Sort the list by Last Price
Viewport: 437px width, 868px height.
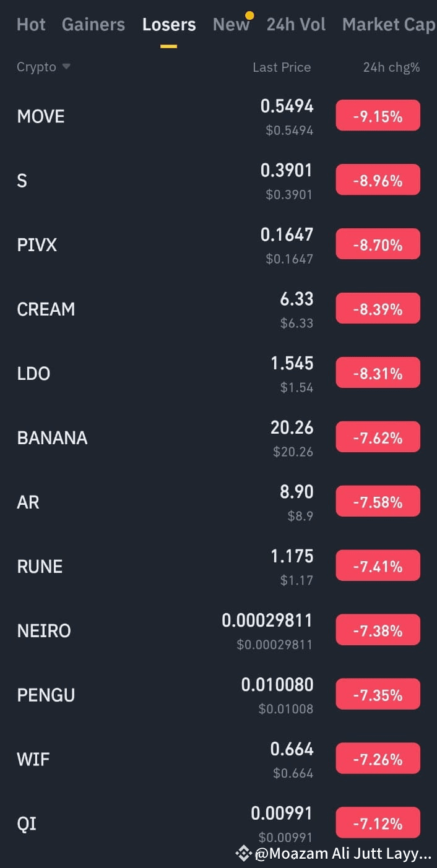point(282,67)
